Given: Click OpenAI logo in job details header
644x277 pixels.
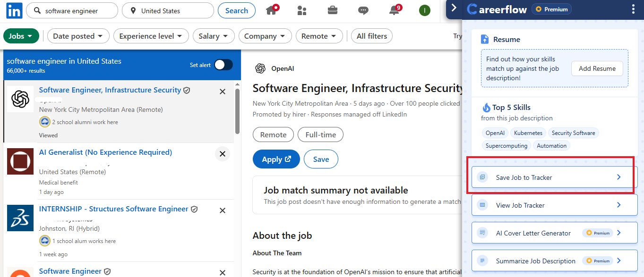Looking at the screenshot, I should 260,68.
